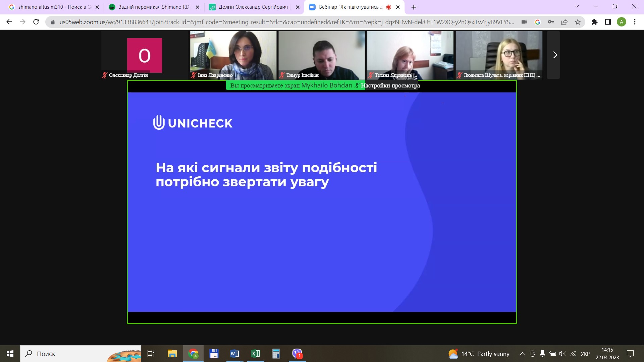Click the microphone tray icon

point(542,354)
